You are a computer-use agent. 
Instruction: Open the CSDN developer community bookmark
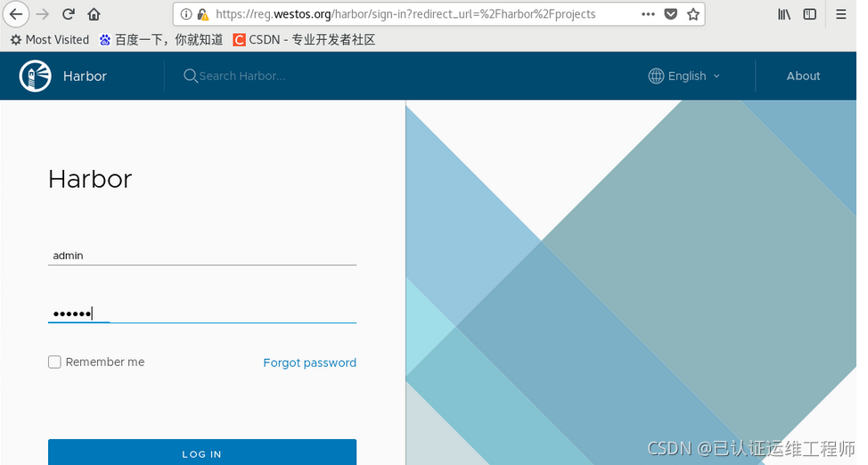point(304,39)
